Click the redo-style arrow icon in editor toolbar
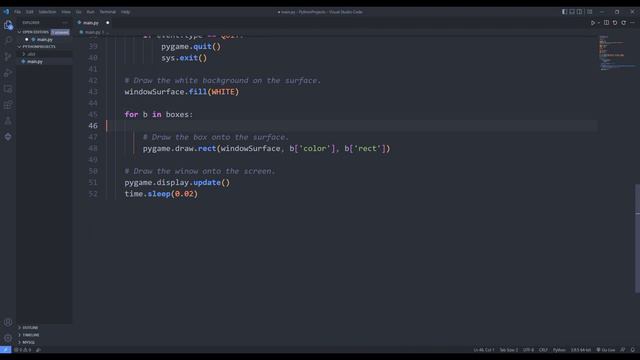This screenshot has width=640, height=360. pyautogui.click(x=623, y=23)
